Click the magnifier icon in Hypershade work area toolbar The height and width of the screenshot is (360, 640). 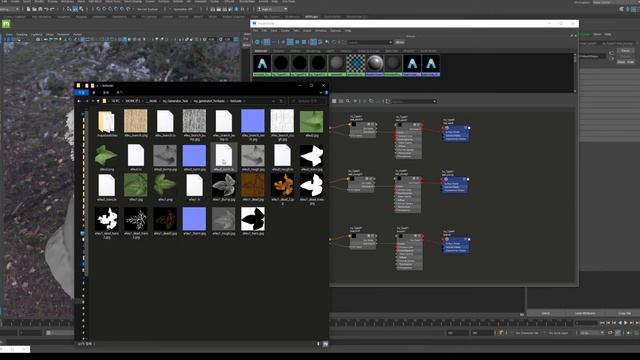pyautogui.click(x=348, y=101)
